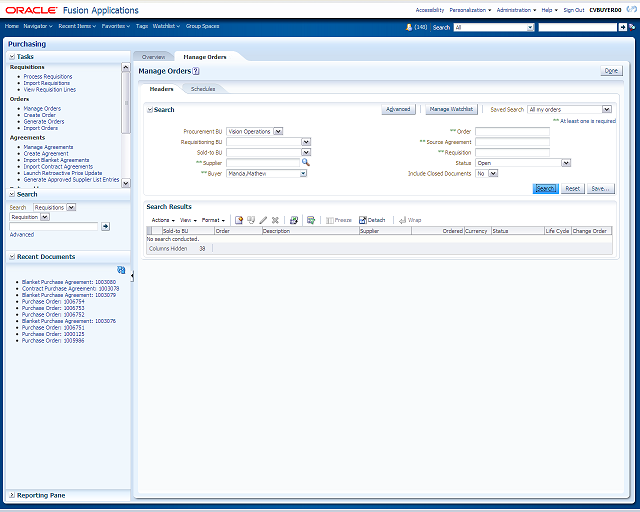Open the Actions menu in Search Results

point(163,220)
